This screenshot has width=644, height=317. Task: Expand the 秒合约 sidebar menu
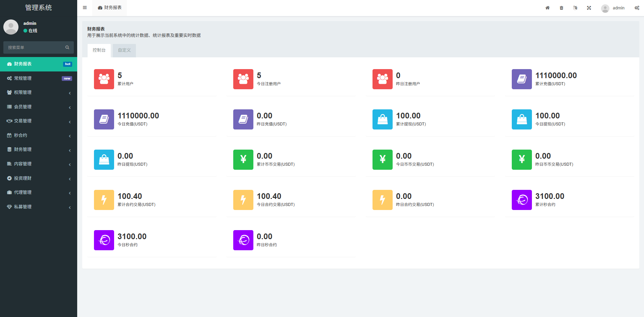coord(39,136)
